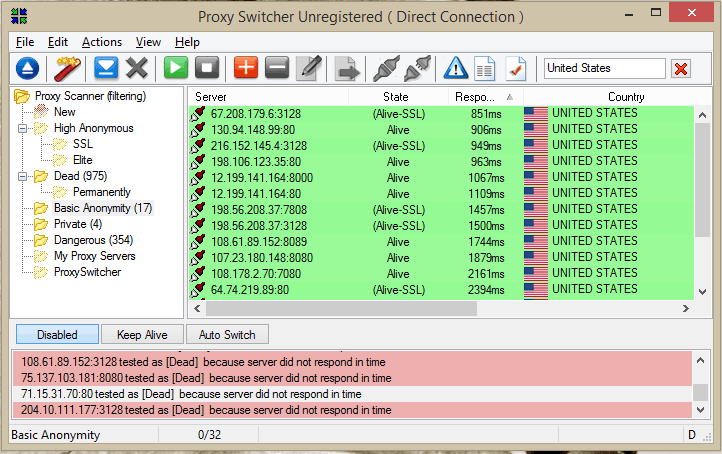Sort by the State column header

tap(398, 97)
